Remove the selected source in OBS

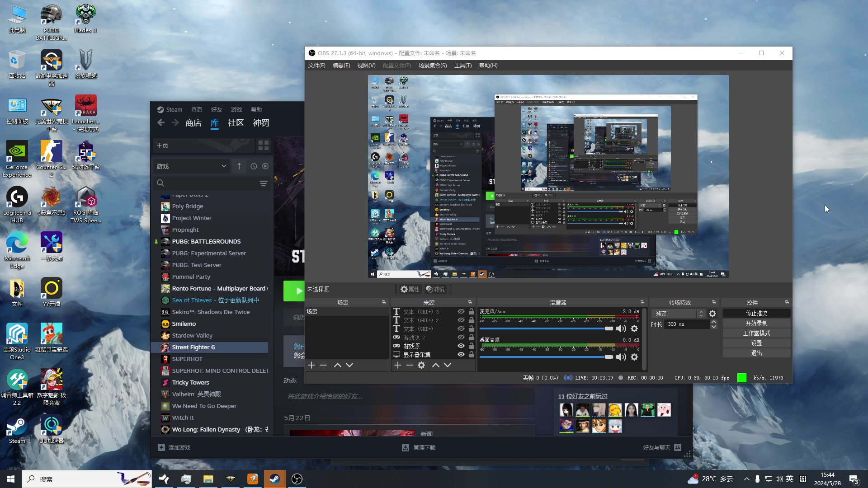[410, 365]
